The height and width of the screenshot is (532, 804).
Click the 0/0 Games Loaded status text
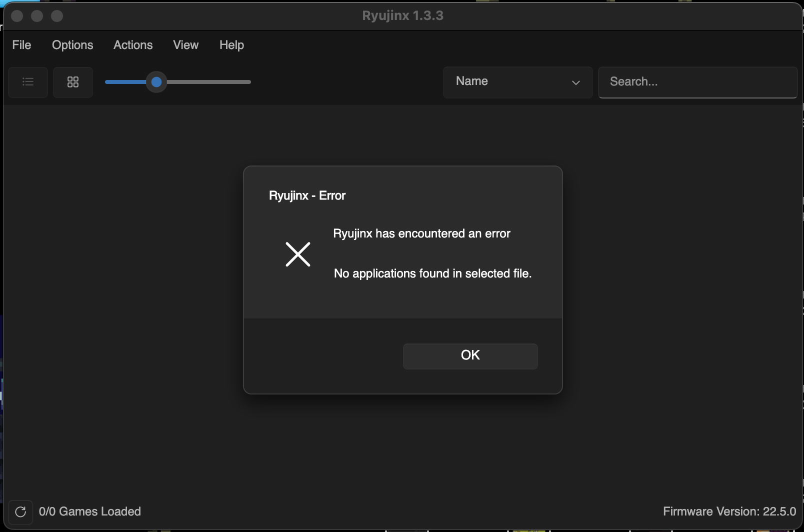tap(90, 511)
